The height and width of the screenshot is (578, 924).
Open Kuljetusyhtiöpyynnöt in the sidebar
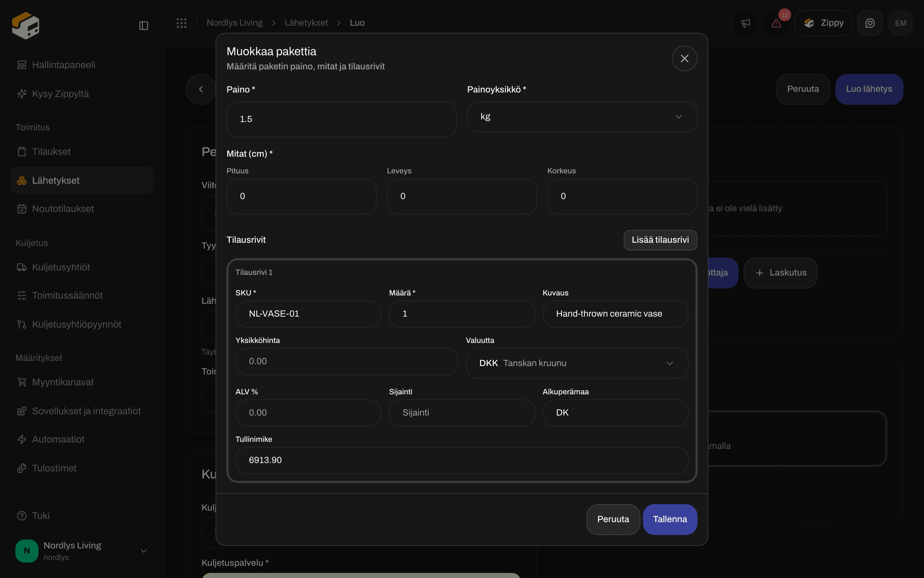pos(82,324)
